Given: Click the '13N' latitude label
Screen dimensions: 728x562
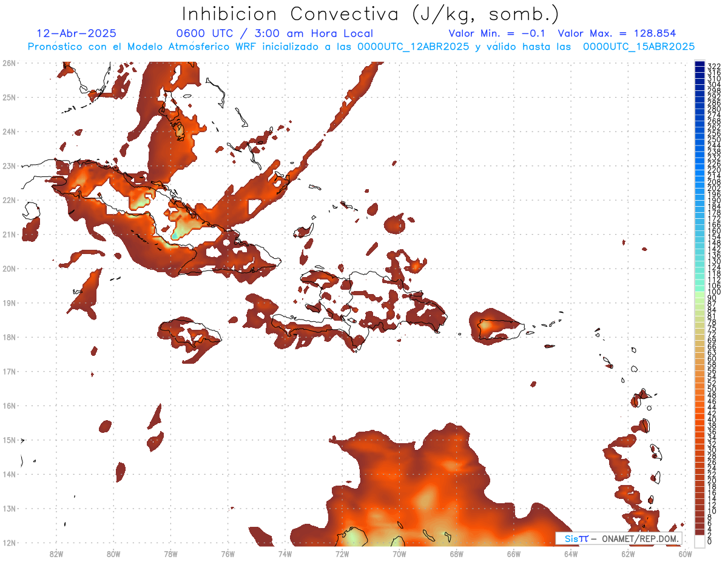Looking at the screenshot, I should pos(9,508).
